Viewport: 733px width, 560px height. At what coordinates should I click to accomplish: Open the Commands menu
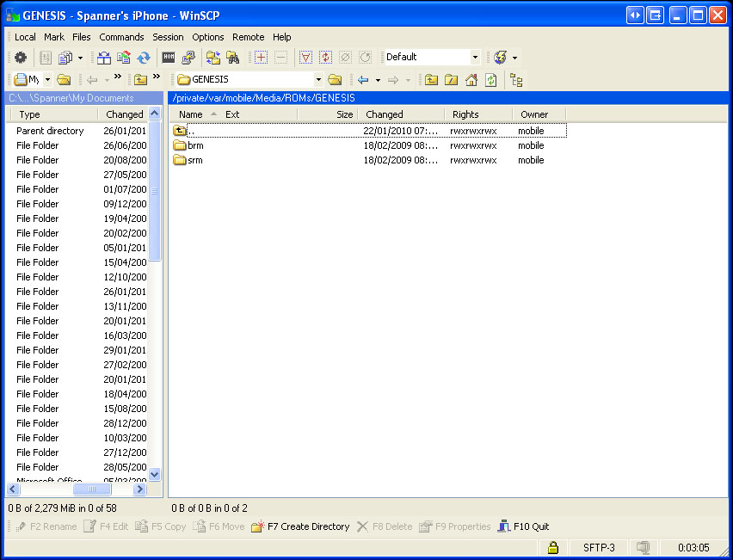[121, 37]
